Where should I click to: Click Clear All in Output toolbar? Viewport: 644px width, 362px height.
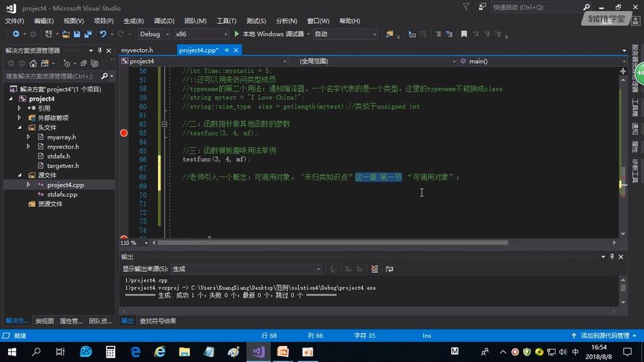375,269
